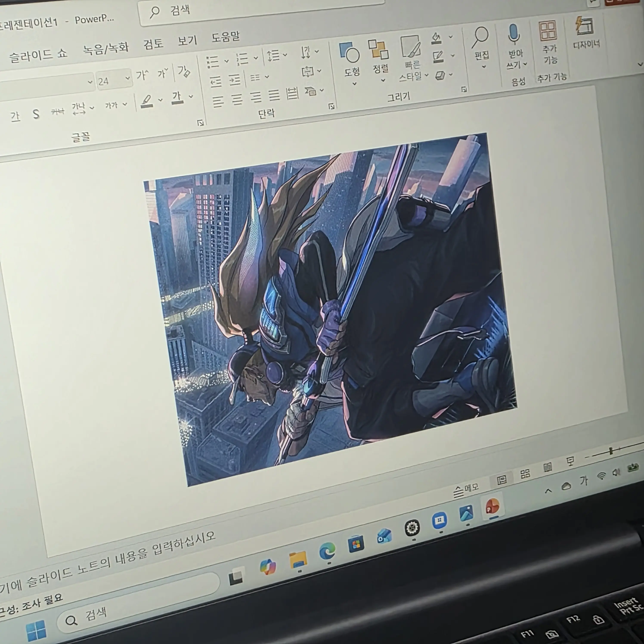The image size is (644, 644).
Task: Toggle the Notes (메모) pane button
Action: [466, 490]
